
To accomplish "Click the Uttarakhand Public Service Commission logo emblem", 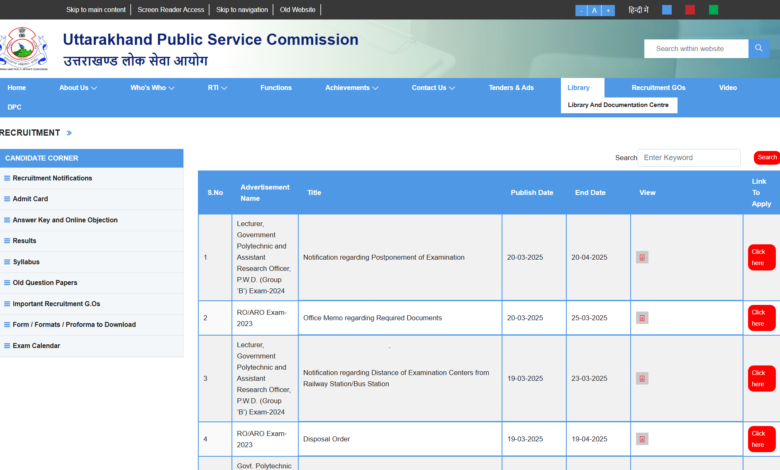I will click(23, 48).
